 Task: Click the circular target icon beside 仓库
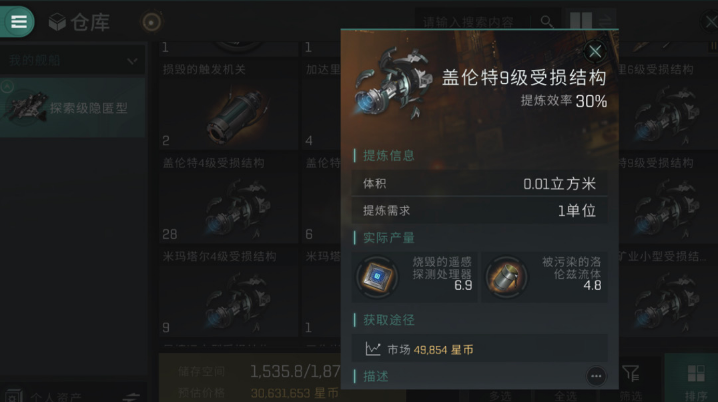[x=152, y=22]
